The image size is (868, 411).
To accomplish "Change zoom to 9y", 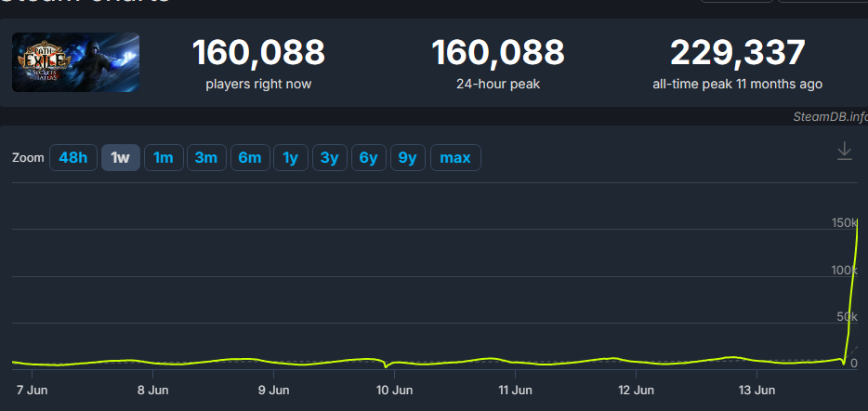I will point(407,158).
